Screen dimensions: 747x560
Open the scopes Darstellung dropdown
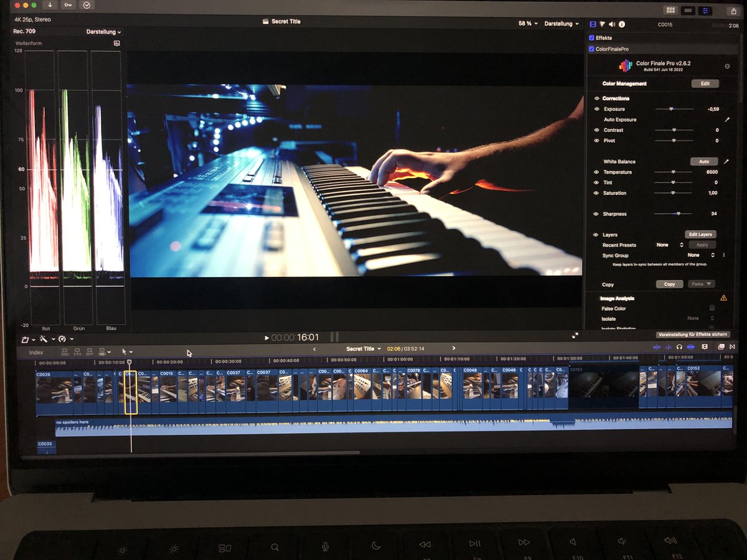point(103,32)
